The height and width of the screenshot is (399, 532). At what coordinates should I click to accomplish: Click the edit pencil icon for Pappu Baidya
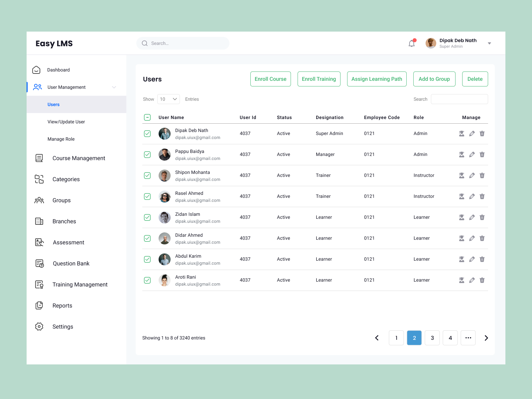point(472,154)
